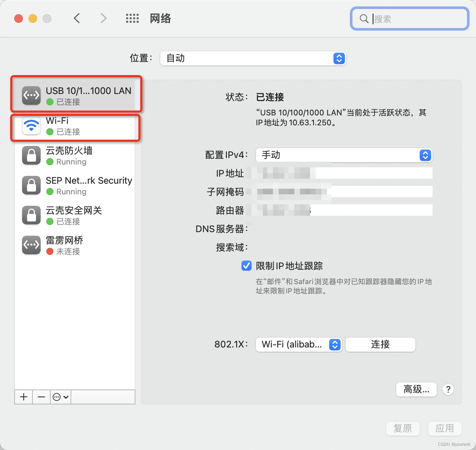Click the 限制 IP 地址跟踪 label
Screen dimensions: 476x450
(x=289, y=266)
